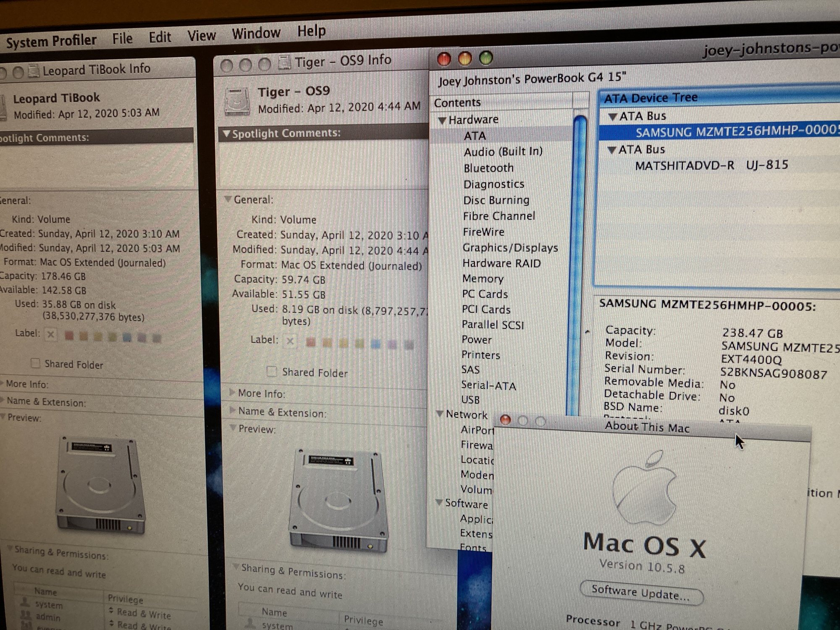
Task: Click the Tiger - OS9 Info title bar drive icon
Action: (x=284, y=63)
